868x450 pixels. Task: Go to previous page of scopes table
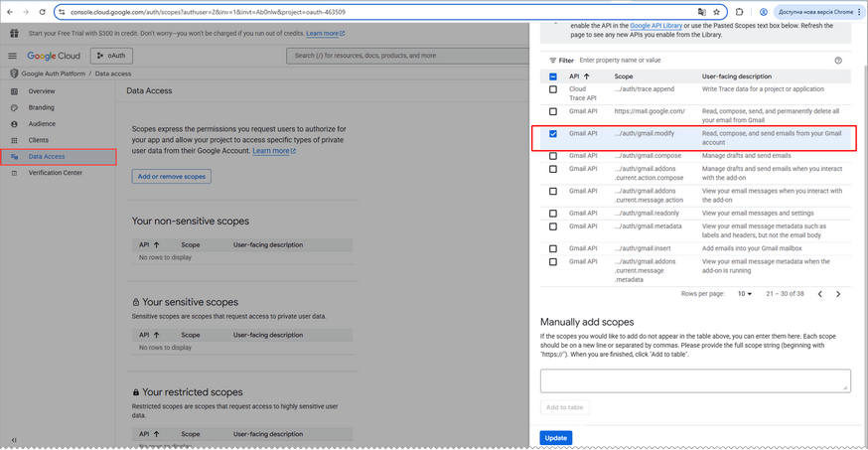(820, 294)
